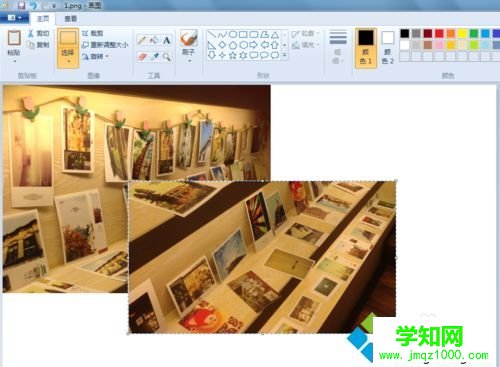Open the quick access toolbar customize arrow

(x=54, y=6)
